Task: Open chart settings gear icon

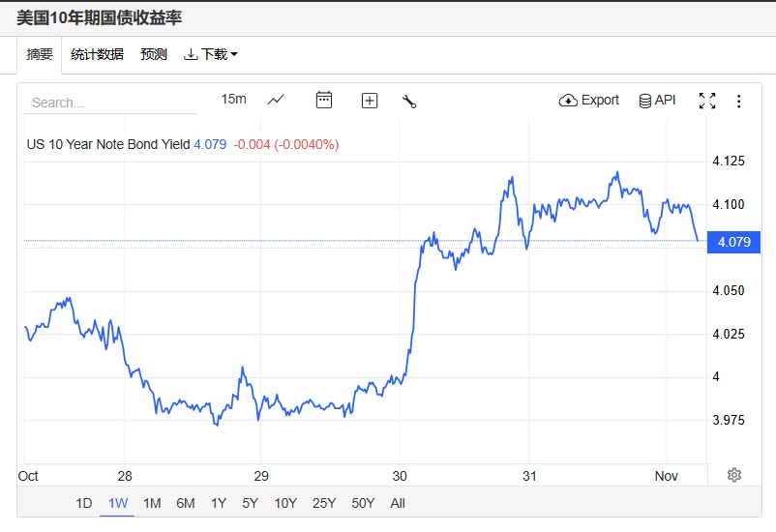Action: tap(734, 475)
